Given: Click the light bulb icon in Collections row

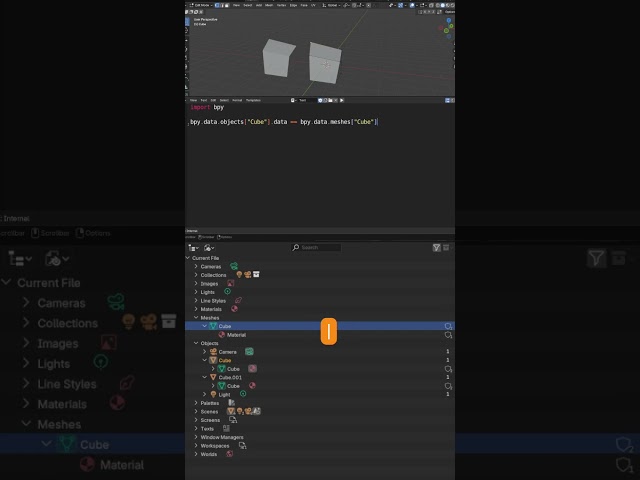Looking at the screenshot, I should point(239,275).
